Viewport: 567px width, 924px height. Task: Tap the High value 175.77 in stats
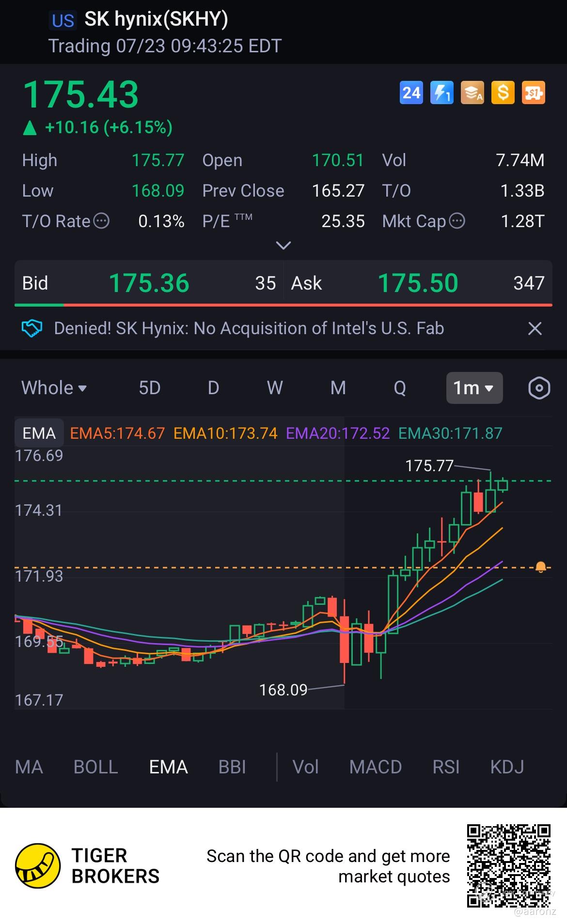pos(158,160)
